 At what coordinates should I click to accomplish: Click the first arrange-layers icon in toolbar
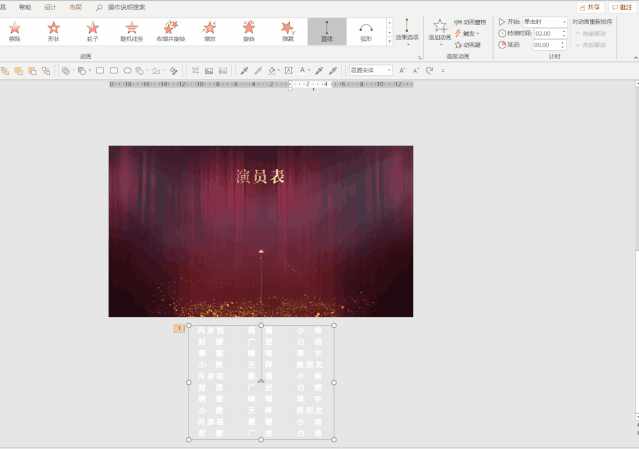click(x=5, y=71)
